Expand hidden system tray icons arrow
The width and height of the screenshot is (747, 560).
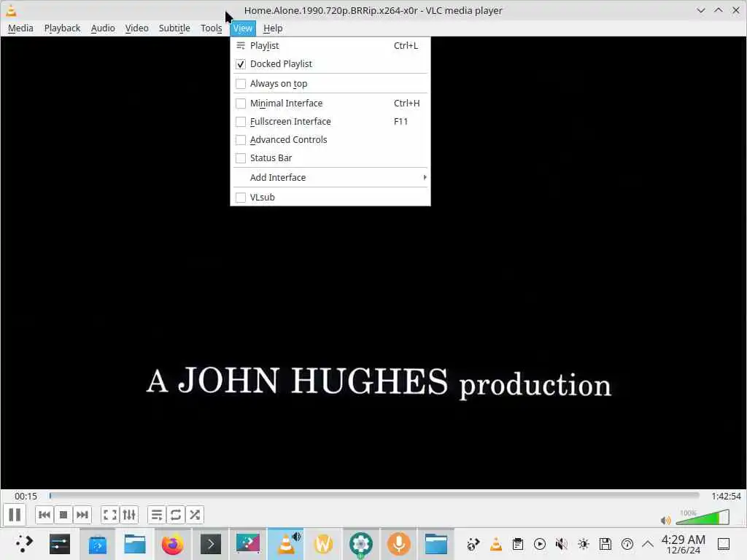click(x=648, y=544)
